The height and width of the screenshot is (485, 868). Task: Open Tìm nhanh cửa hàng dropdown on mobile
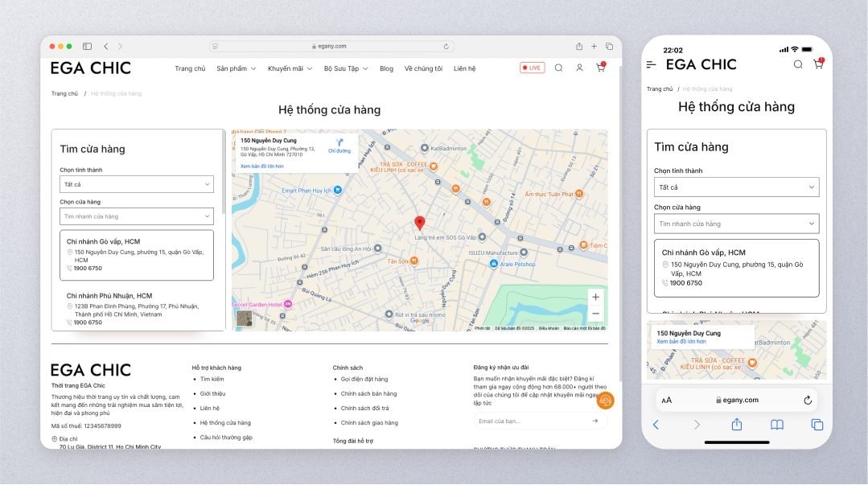736,224
